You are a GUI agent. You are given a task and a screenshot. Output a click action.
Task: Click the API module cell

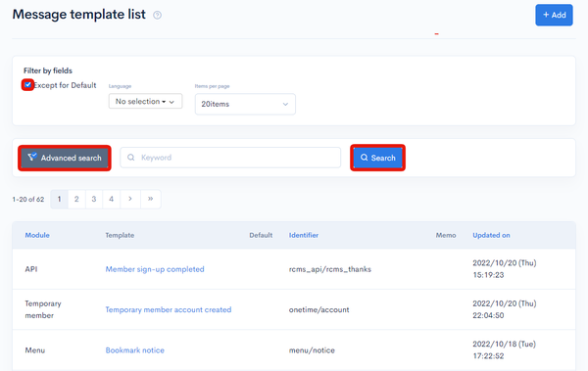pos(31,269)
